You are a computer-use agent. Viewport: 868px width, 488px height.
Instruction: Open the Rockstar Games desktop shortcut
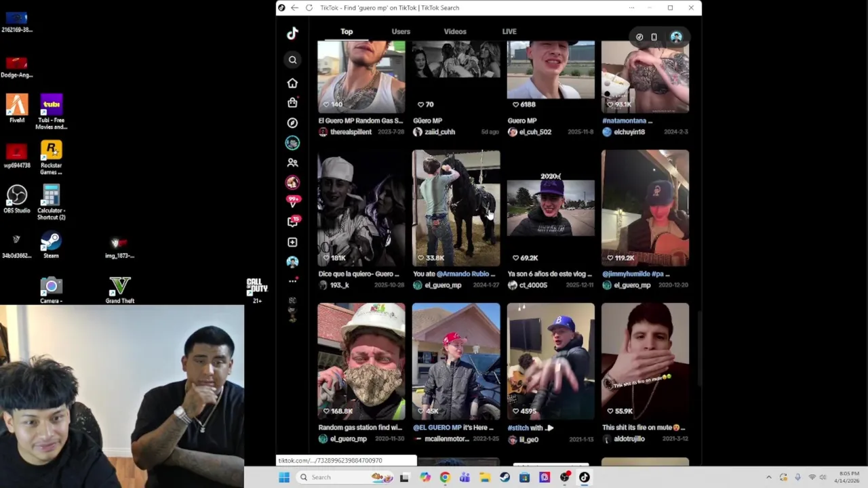(51, 158)
